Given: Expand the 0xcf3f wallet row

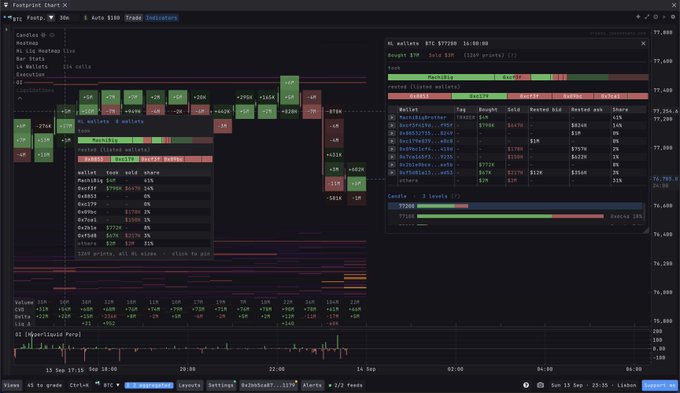Looking at the screenshot, I should coord(392,125).
